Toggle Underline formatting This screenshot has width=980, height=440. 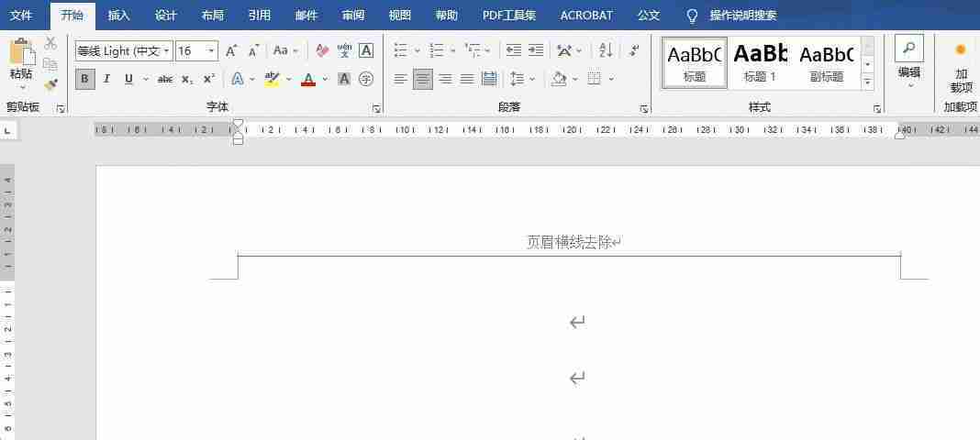click(x=128, y=79)
